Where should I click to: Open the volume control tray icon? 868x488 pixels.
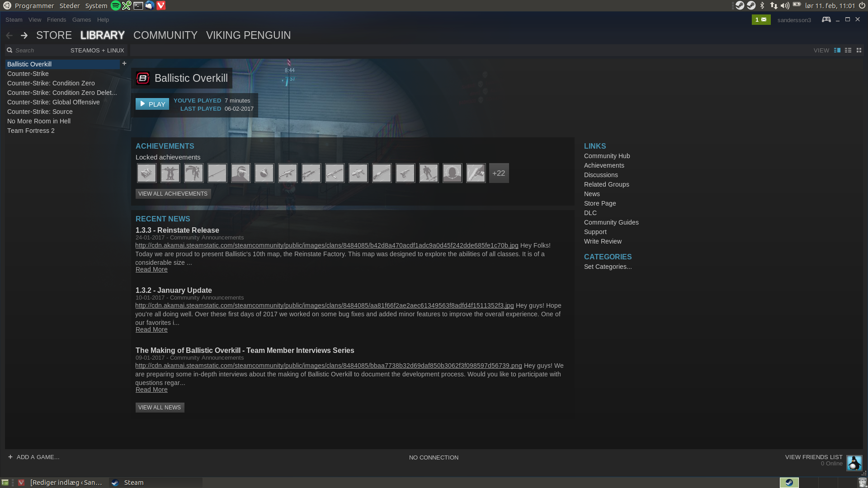[785, 5]
